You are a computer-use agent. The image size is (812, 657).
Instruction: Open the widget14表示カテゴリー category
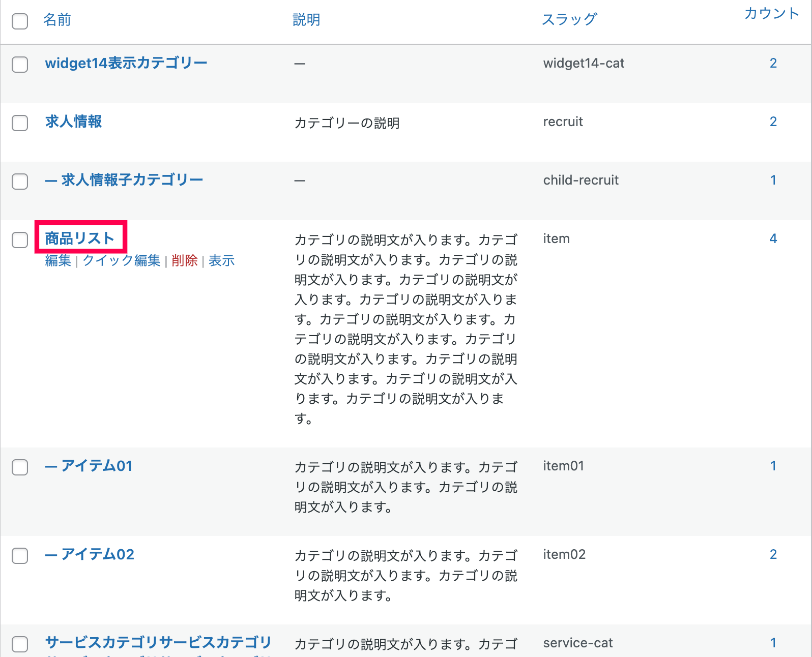pyautogui.click(x=126, y=63)
